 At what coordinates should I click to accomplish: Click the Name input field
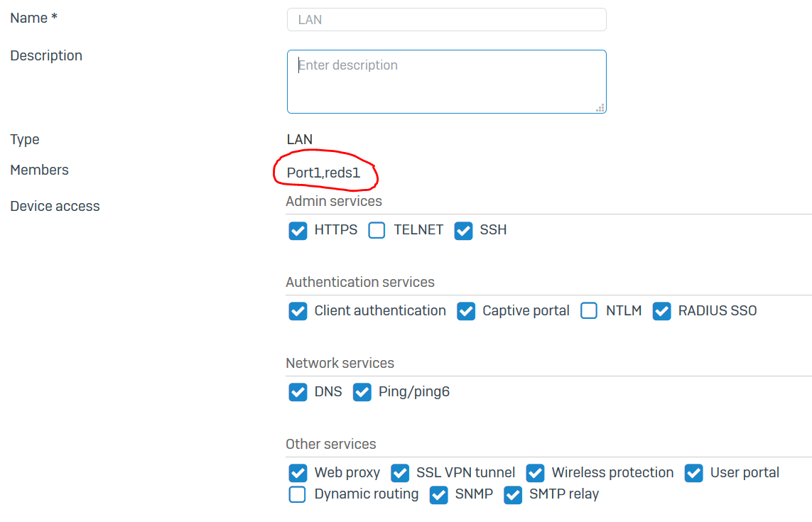click(446, 20)
